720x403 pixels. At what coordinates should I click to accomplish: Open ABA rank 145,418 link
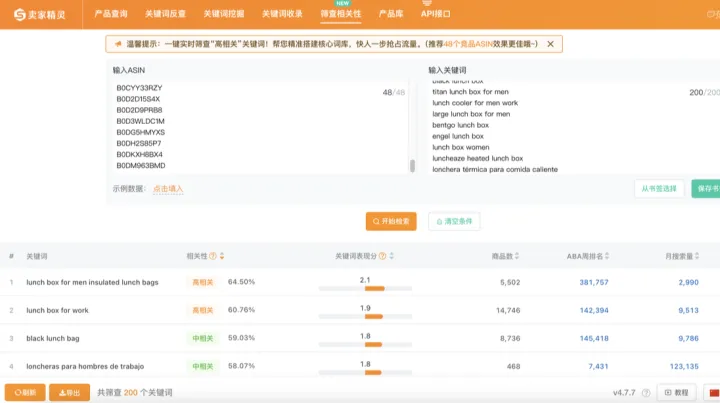tap(594, 338)
